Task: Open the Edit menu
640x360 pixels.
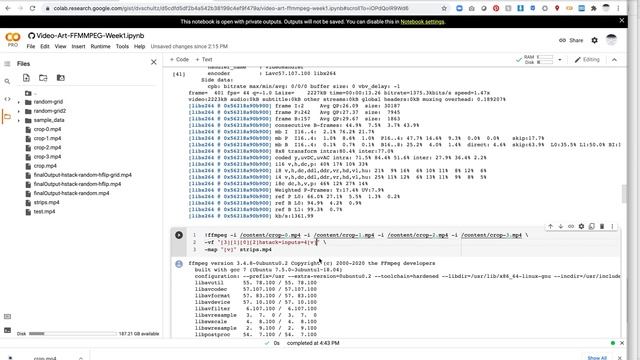Action: tap(45, 47)
